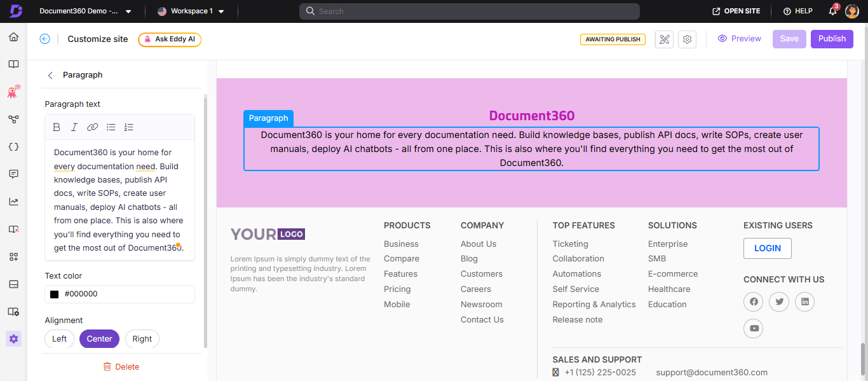Open the black text color swatch
Viewport: 868px width, 381px height.
pyautogui.click(x=55, y=294)
